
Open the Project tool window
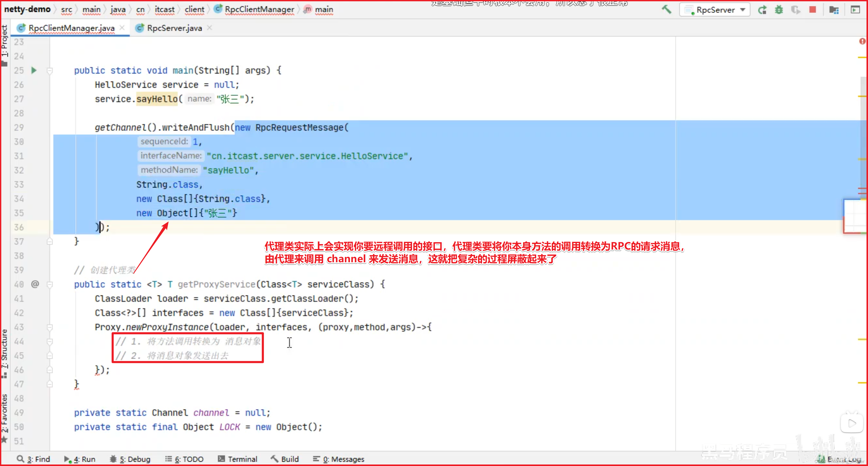click(x=4, y=46)
